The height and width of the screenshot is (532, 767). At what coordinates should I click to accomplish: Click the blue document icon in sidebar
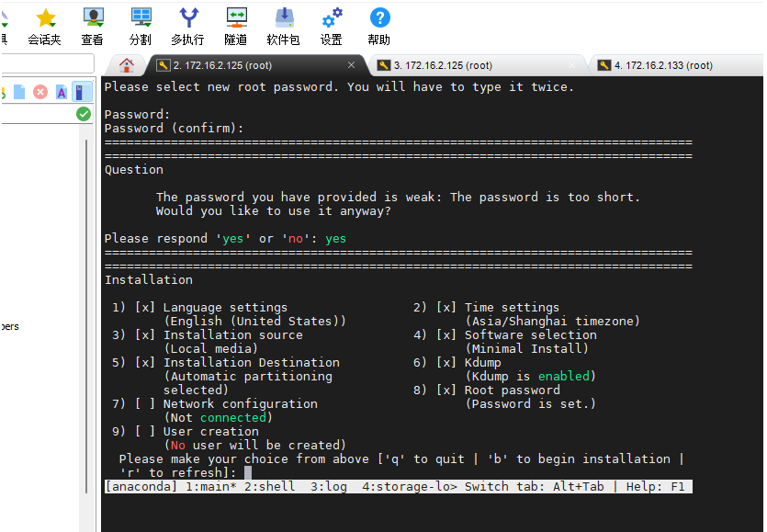[20, 92]
